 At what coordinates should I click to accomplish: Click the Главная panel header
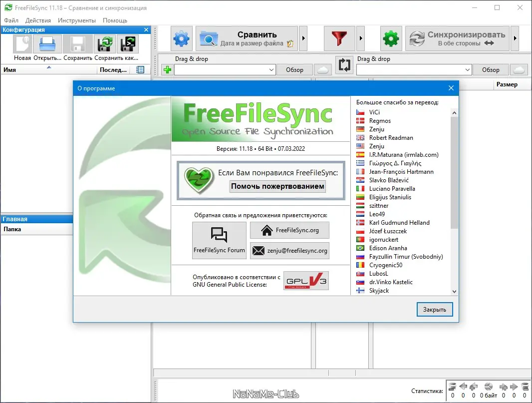pos(36,219)
